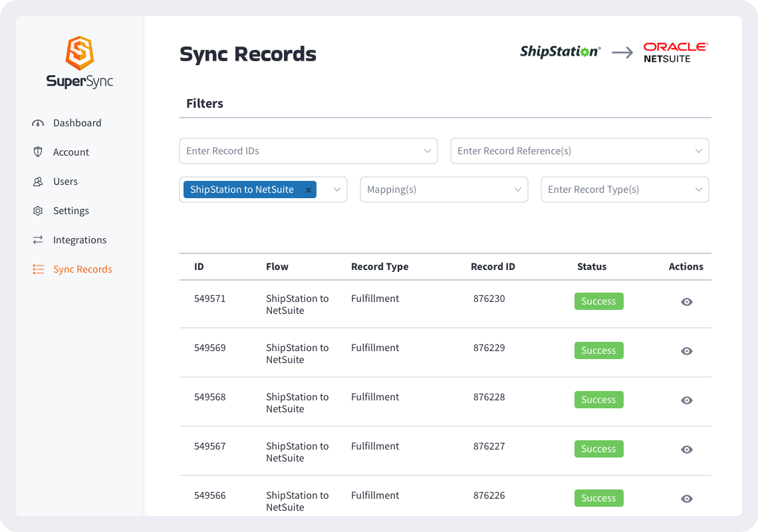
Task: Click the ID column header
Action: click(x=199, y=267)
